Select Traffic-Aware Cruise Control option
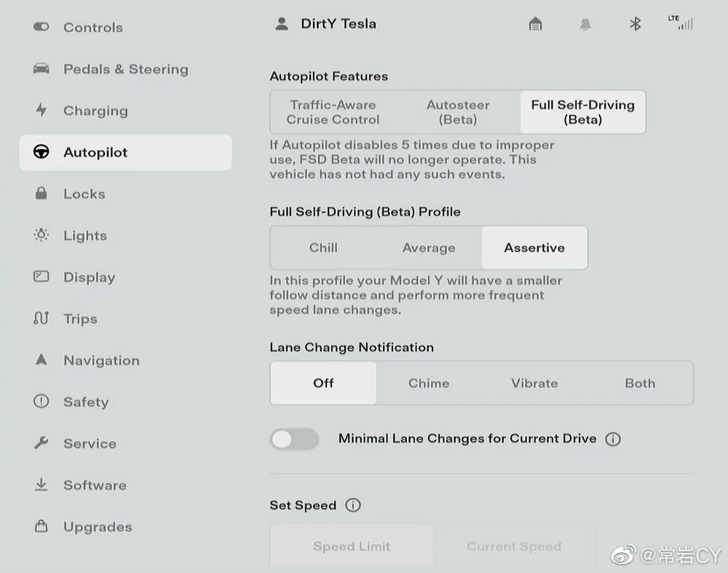 point(333,112)
